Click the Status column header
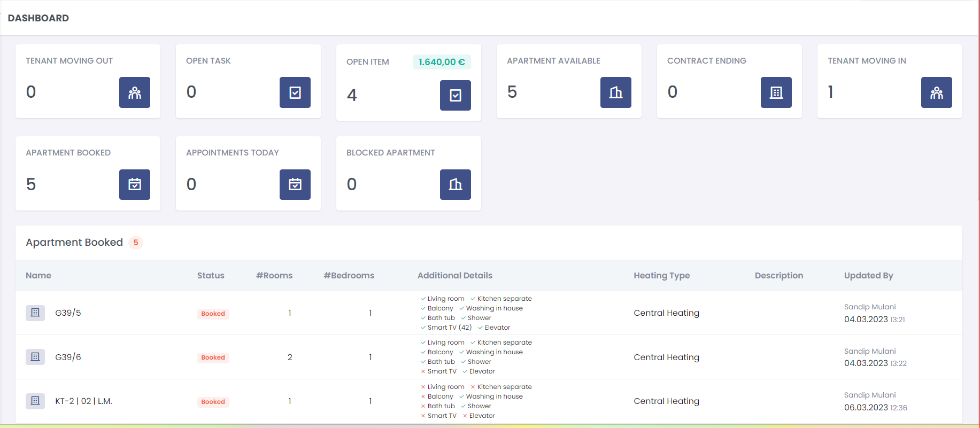980x428 pixels. (211, 276)
